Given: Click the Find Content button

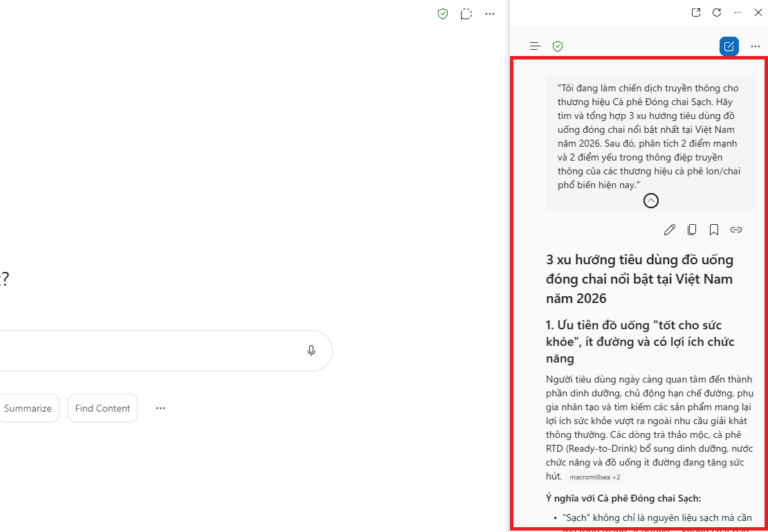Looking at the screenshot, I should click(x=103, y=408).
